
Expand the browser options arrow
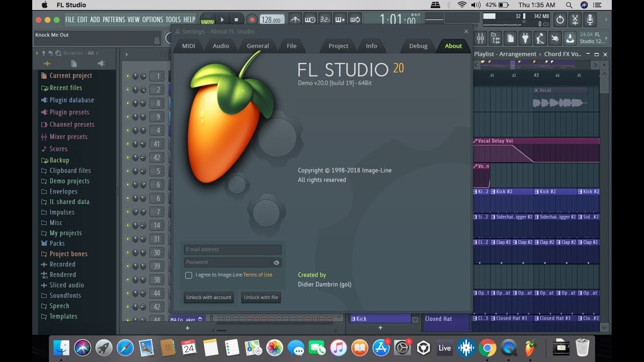37,53
